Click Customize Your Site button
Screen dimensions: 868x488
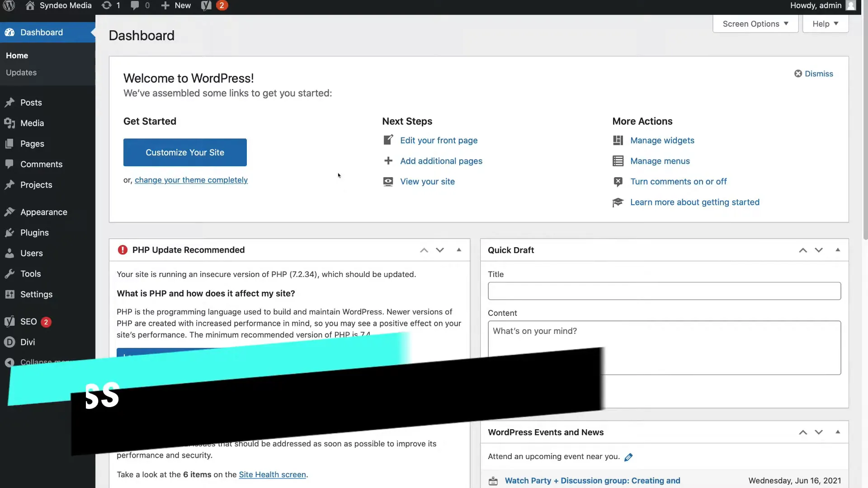click(185, 152)
